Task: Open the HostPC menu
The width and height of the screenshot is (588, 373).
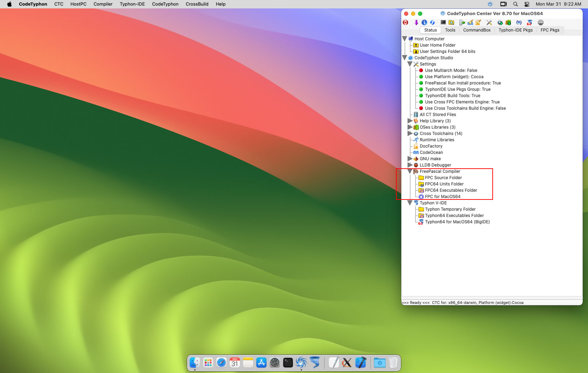Action: click(78, 4)
